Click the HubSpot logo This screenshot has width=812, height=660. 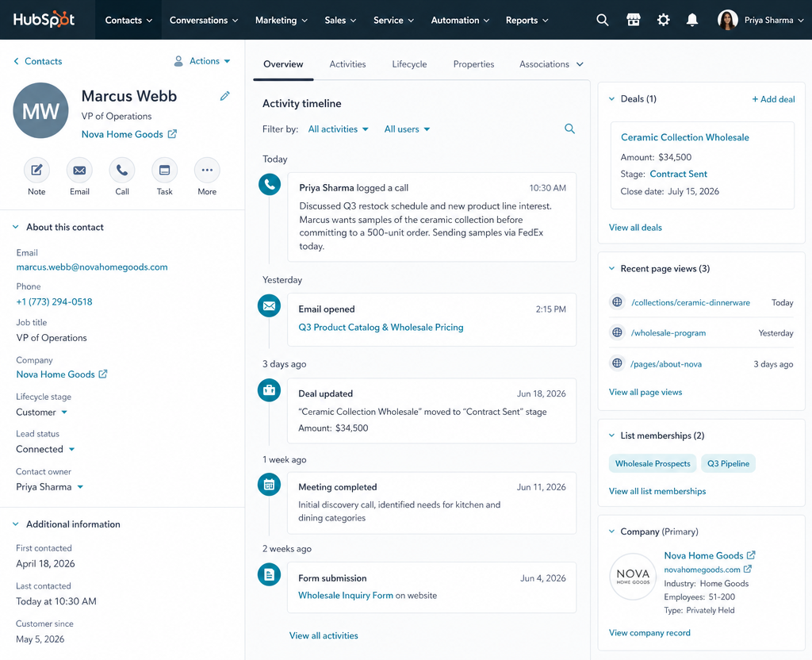[44, 20]
